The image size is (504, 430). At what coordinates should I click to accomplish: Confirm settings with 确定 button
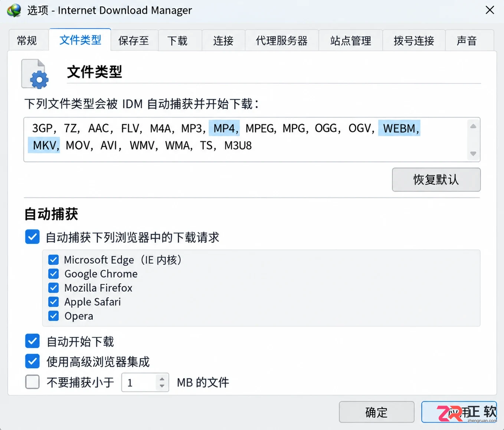(x=376, y=412)
